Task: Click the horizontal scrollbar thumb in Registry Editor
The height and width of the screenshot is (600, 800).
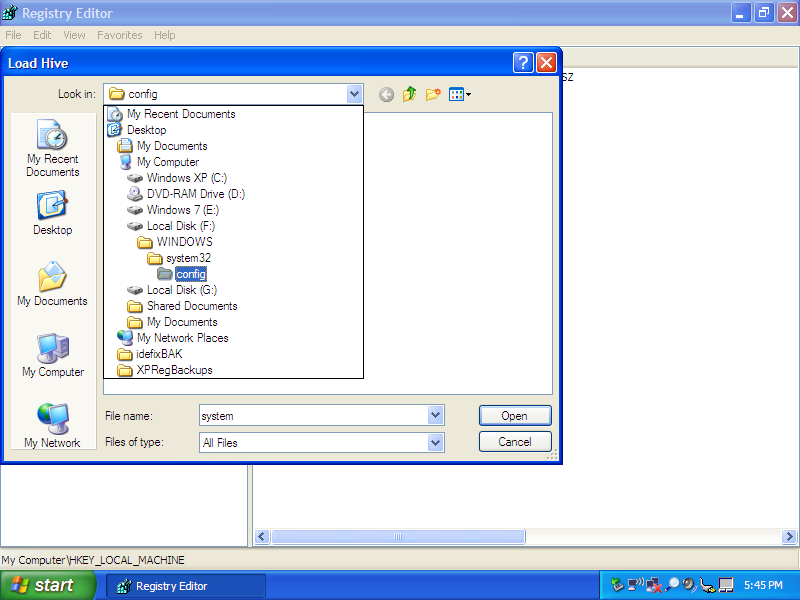Action: pyautogui.click(x=398, y=537)
